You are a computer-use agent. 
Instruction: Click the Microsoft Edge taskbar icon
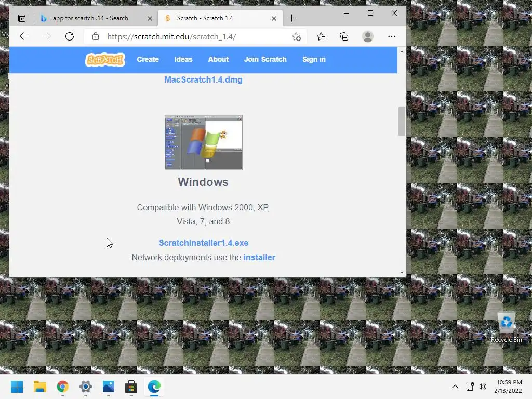click(154, 387)
